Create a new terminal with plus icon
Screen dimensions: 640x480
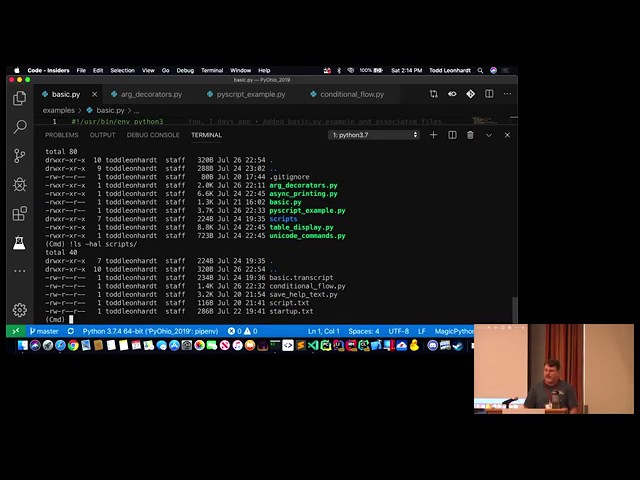tap(433, 135)
